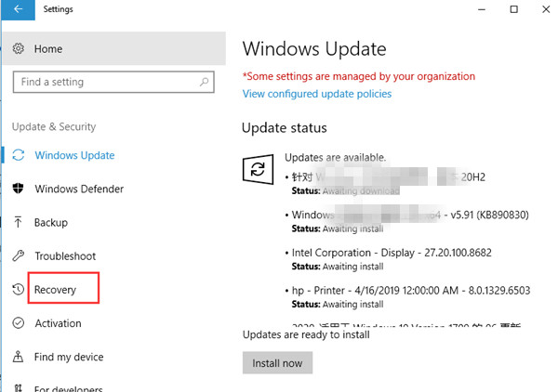Click the Windows Defender shield icon
This screenshot has width=558, height=392.
tap(19, 189)
